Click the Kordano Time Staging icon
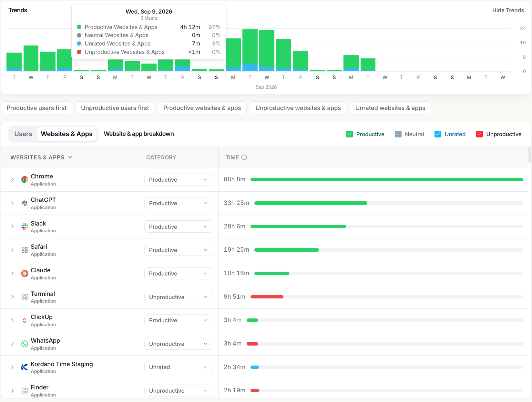Image resolution: width=532 pixels, height=402 pixels. pyautogui.click(x=25, y=367)
